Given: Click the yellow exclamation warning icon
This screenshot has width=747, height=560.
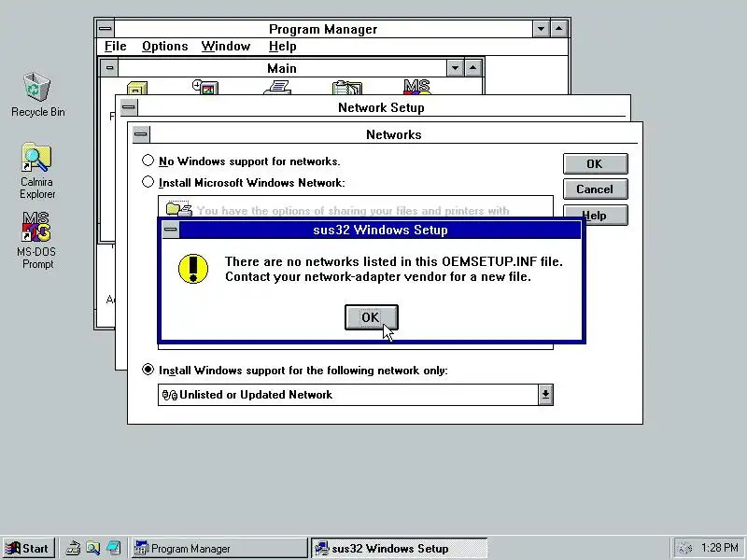Looking at the screenshot, I should click(193, 269).
